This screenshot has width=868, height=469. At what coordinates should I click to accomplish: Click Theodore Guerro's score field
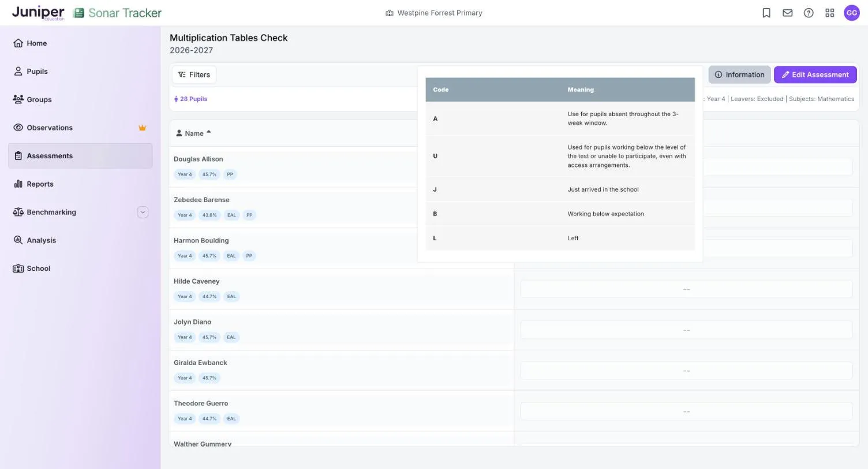click(x=686, y=411)
